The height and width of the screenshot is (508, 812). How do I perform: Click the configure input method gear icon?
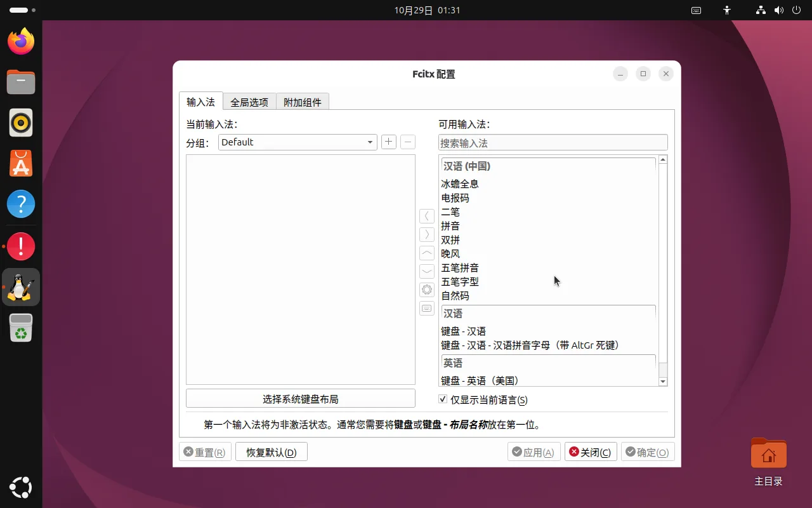tap(427, 290)
